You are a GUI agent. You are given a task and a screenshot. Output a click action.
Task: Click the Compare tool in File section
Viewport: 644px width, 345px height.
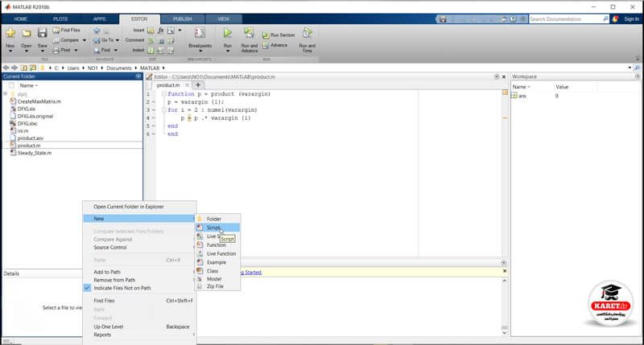66,40
